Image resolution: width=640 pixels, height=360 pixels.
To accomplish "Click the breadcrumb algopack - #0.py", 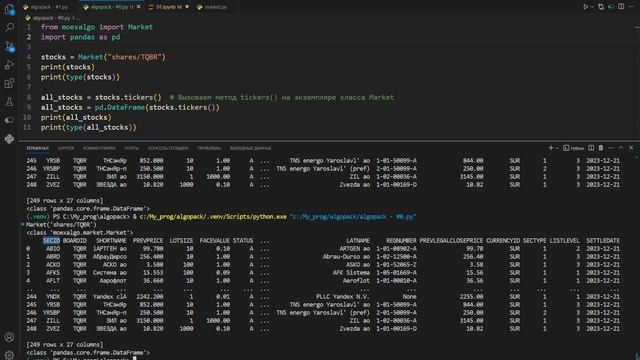I will tap(51, 18).
